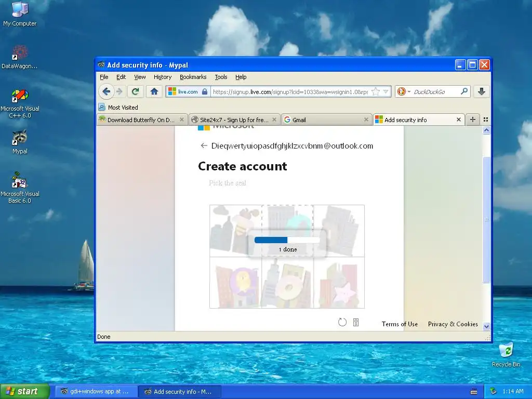Click the page scrollbar up arrow
Viewport: 532px width, 399px height.
point(486,130)
